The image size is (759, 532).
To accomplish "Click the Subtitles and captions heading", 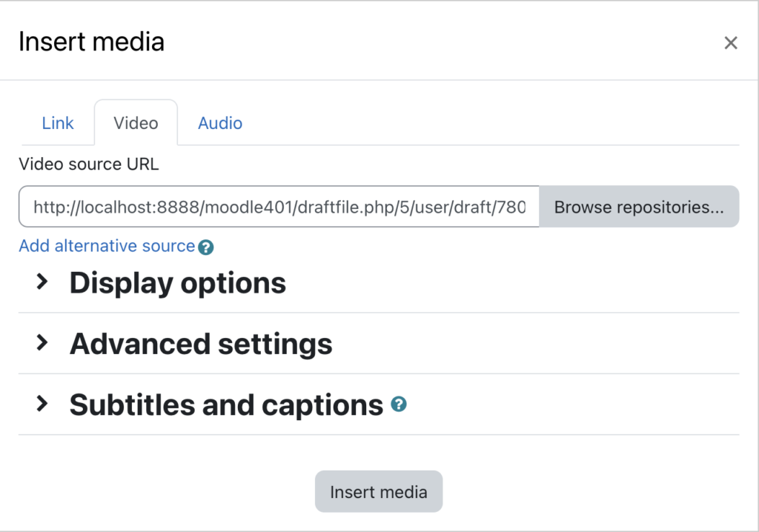I will (x=226, y=405).
